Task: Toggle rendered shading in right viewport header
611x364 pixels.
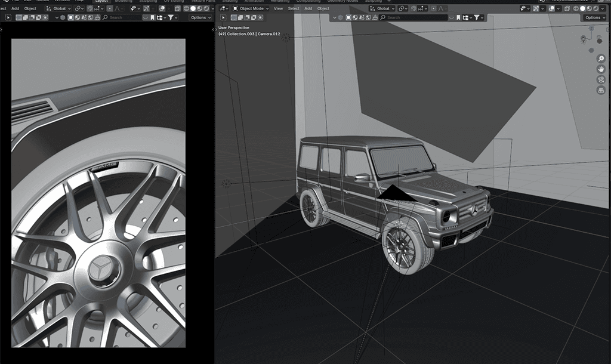Action: [597, 9]
